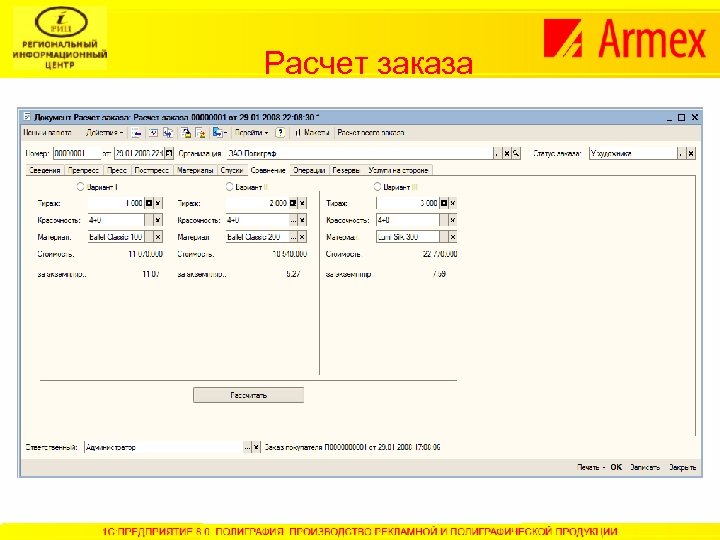Switch to the Пресс tab
Viewport: 720px width, 540px height.
point(117,170)
